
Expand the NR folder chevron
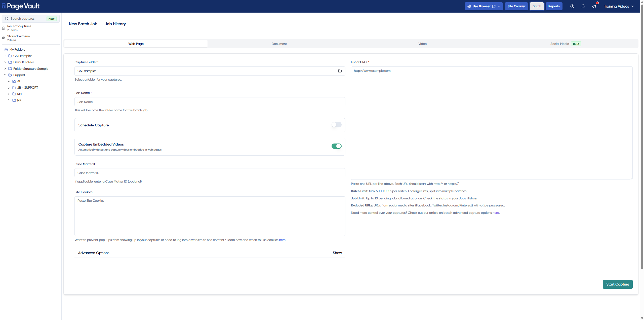click(x=9, y=100)
